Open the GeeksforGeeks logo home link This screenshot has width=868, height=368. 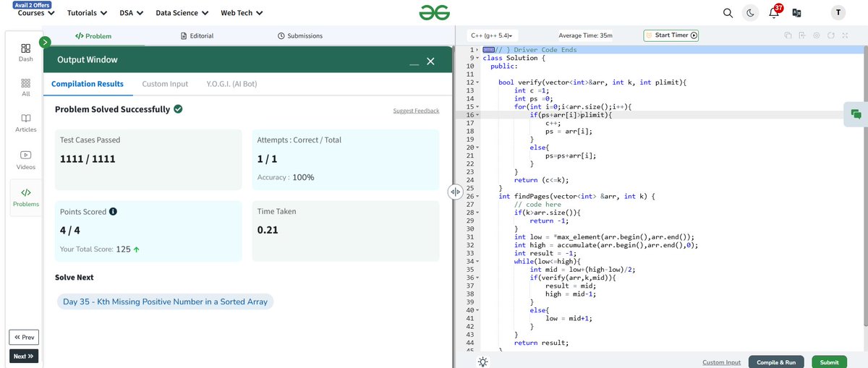tap(435, 12)
